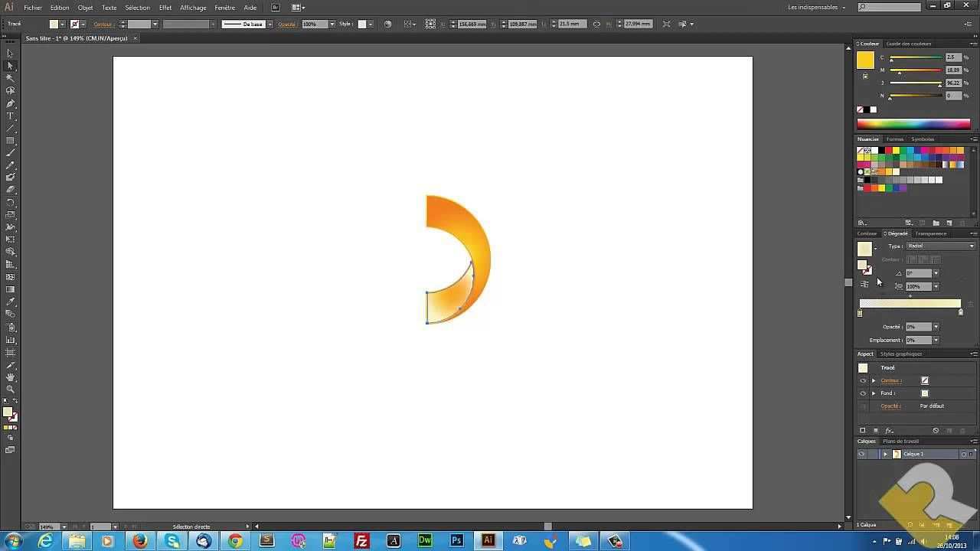
Task: Open the Opacité dropdown in Dégradé panel
Action: point(936,327)
